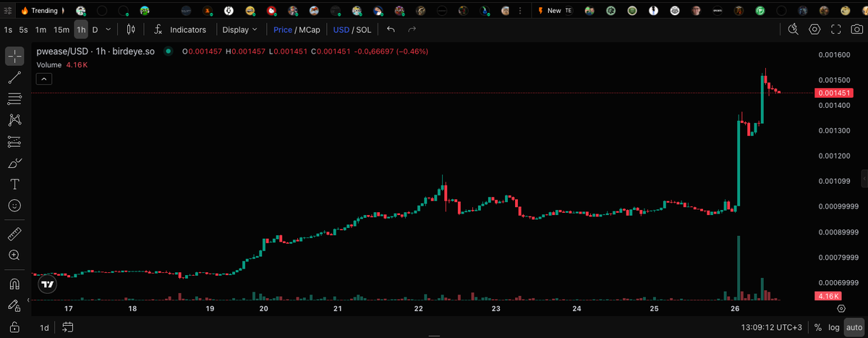Expand the timeframe list chevron
The height and width of the screenshot is (338, 868).
tap(108, 30)
